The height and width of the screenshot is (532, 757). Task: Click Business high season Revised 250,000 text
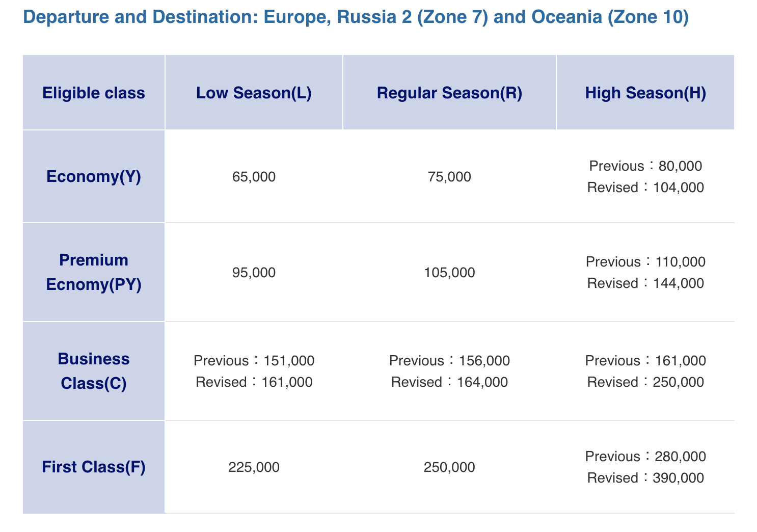coord(645,382)
